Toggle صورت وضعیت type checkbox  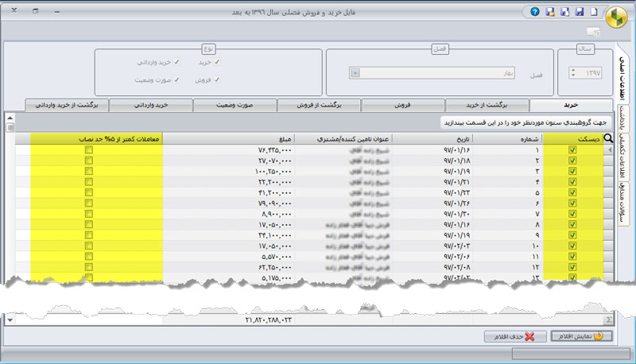click(176, 79)
